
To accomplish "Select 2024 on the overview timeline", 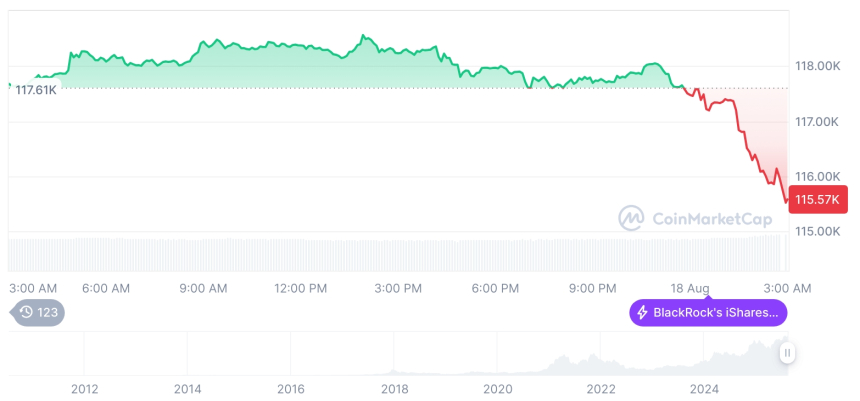I will point(704,388).
